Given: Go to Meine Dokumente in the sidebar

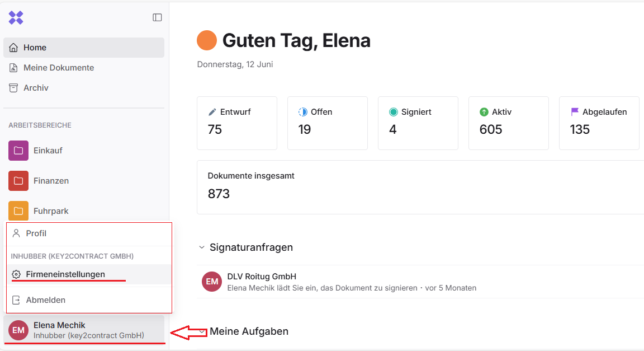Looking at the screenshot, I should (59, 68).
